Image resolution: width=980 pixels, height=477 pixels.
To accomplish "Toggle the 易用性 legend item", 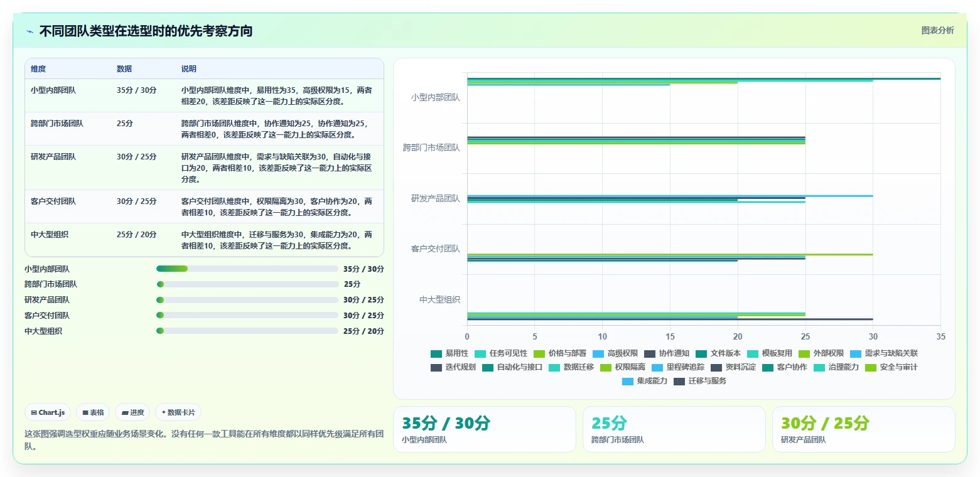I will coord(450,353).
